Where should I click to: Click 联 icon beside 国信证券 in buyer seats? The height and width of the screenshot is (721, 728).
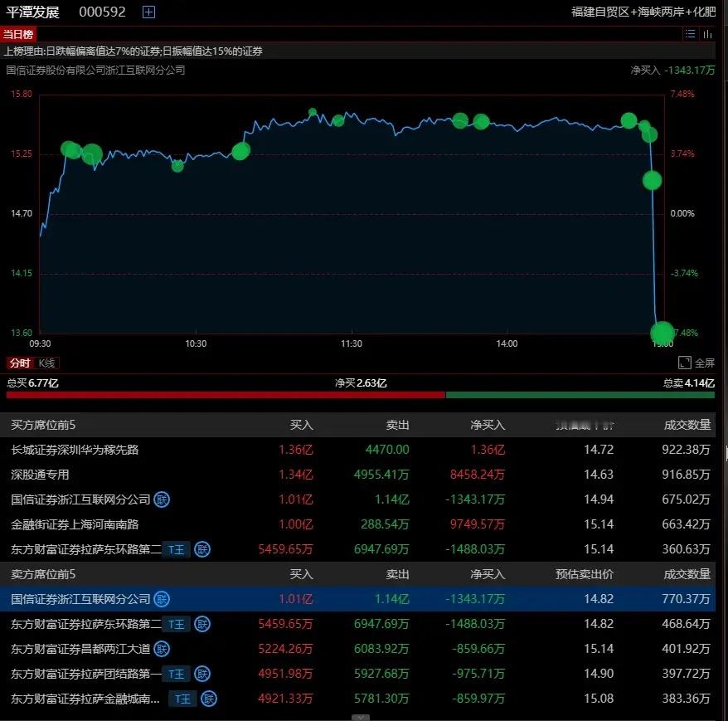tap(162, 499)
